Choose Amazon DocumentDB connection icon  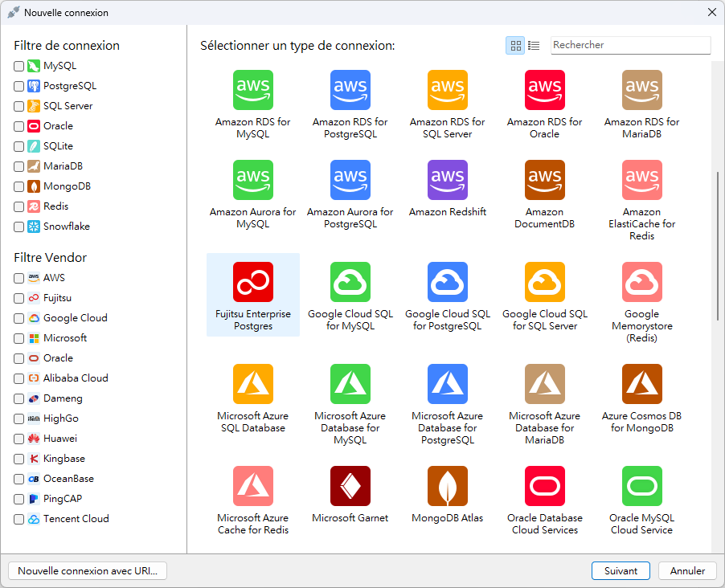click(x=544, y=180)
